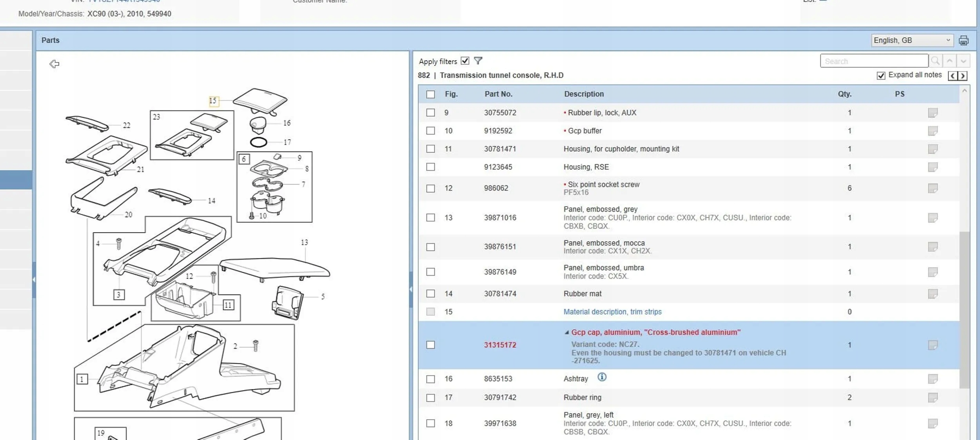
Task: Jump to next search result arrow
Action: click(x=963, y=61)
